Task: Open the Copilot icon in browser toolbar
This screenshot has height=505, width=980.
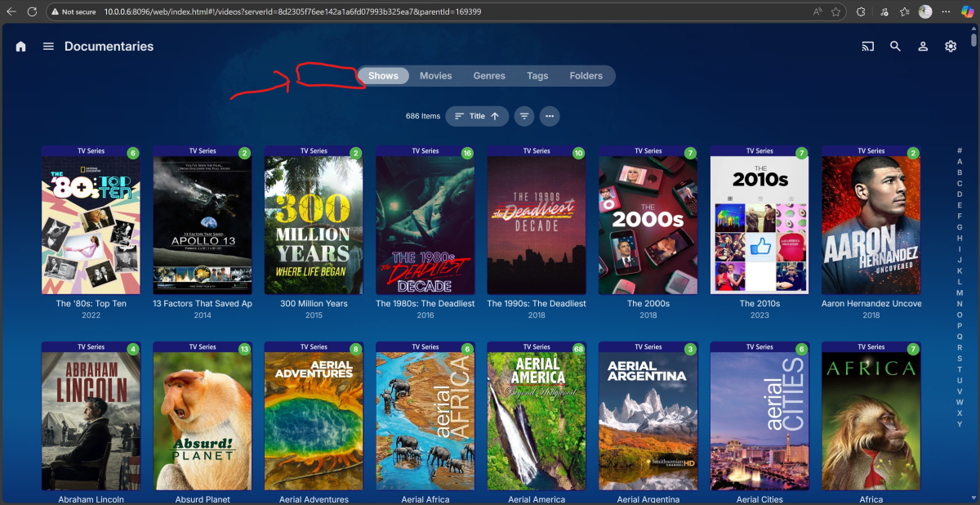Action: click(x=968, y=12)
